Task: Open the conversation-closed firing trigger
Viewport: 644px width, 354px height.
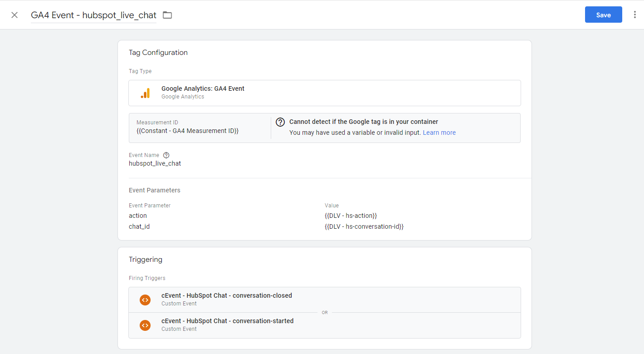Action: click(227, 295)
